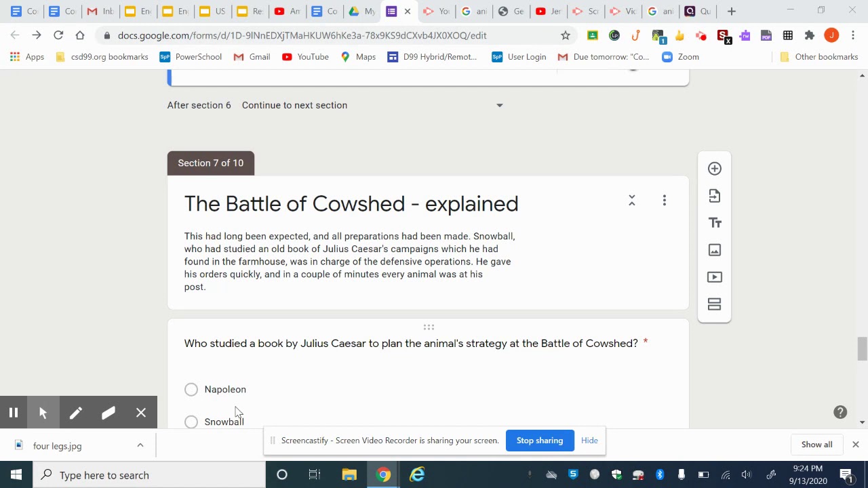Edit The Battle of Cowshed section title
This screenshot has height=488, width=868.
pos(351,203)
